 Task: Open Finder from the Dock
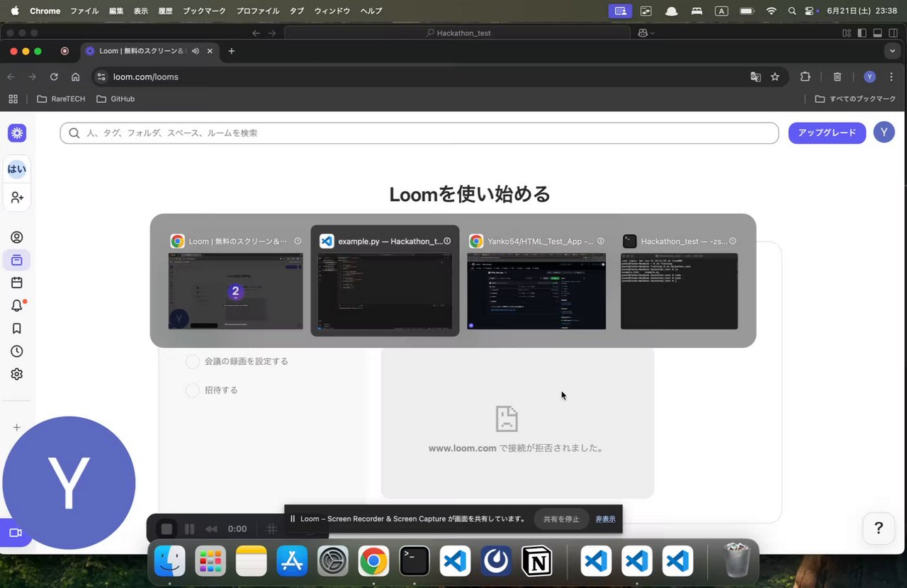click(x=169, y=562)
